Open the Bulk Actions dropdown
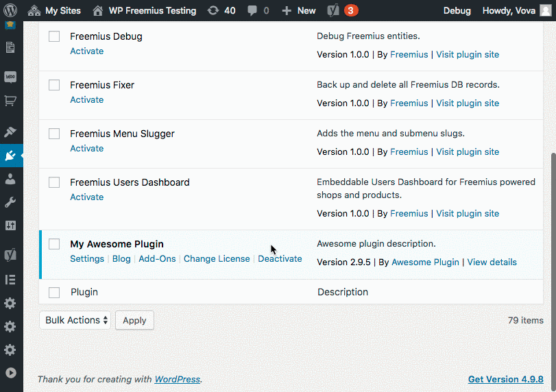556x392 pixels. click(75, 320)
